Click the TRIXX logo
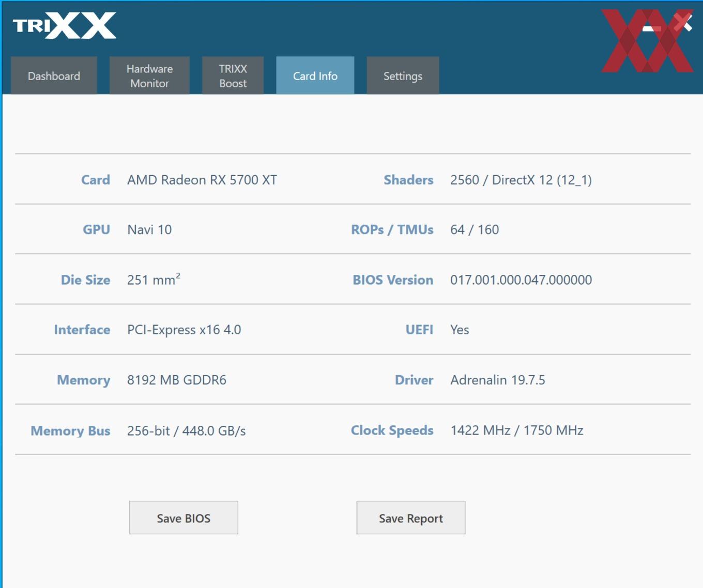Viewport: 703px width, 588px height. point(65,26)
